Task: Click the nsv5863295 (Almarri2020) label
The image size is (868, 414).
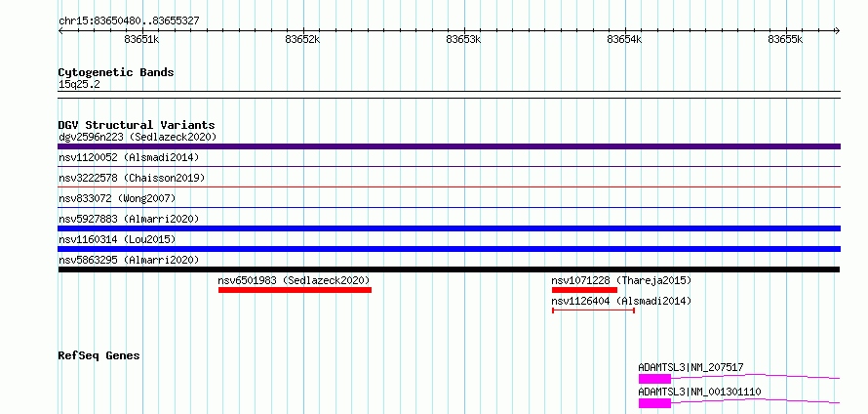Action: [x=129, y=260]
